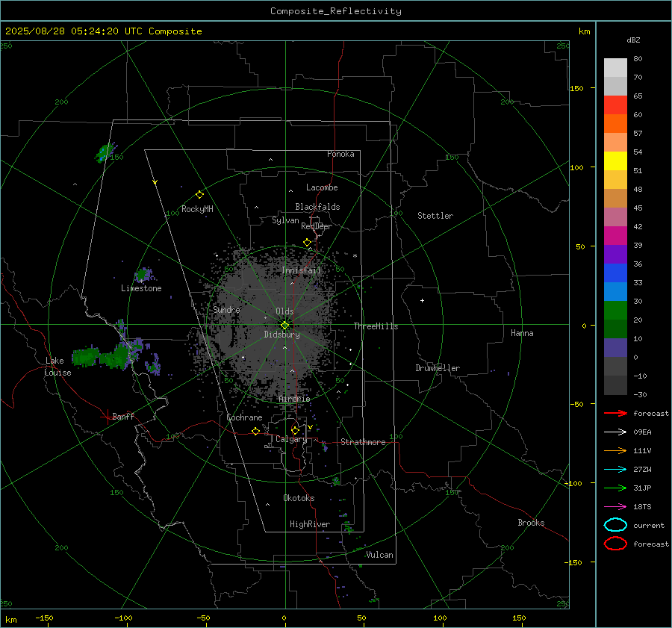Select the orange 111V arrow icon

coord(615,450)
